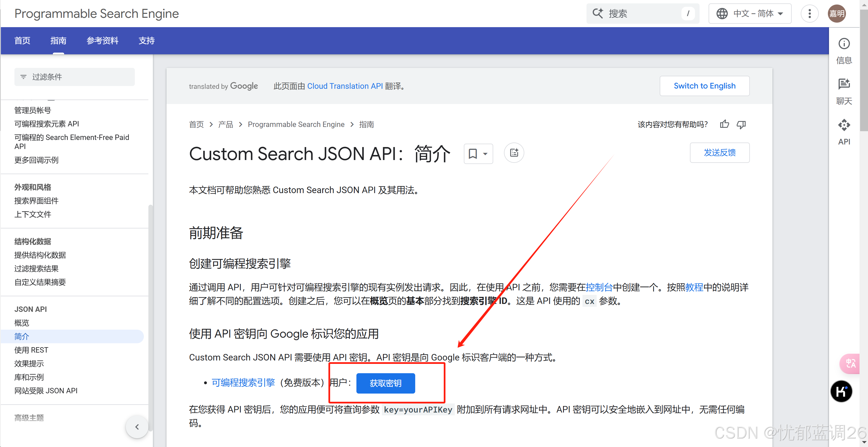Open 管理员帐号 in sidebar
The width and height of the screenshot is (868, 447).
click(x=33, y=110)
